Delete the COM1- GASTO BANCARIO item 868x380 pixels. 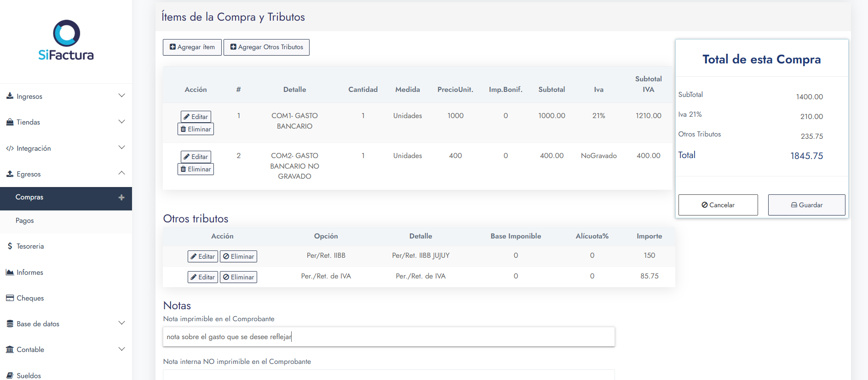coord(195,129)
